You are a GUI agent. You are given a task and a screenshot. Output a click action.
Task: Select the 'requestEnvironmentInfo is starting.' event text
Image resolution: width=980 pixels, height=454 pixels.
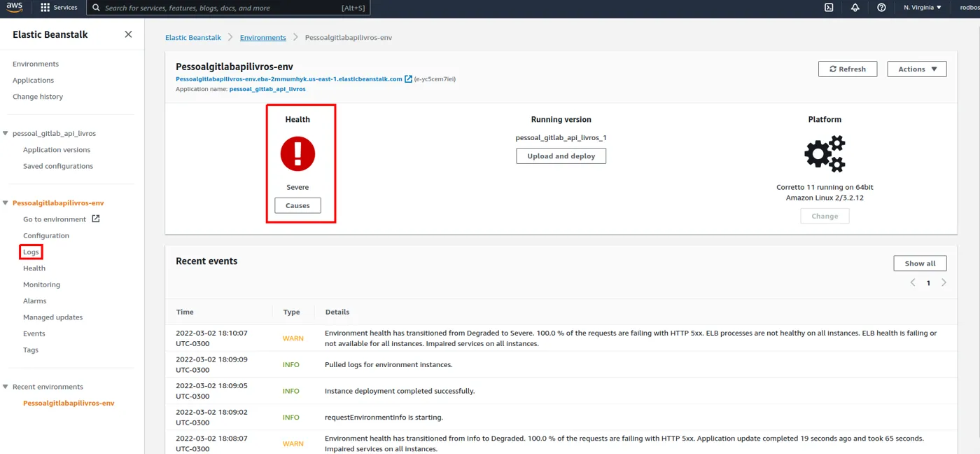click(x=384, y=418)
